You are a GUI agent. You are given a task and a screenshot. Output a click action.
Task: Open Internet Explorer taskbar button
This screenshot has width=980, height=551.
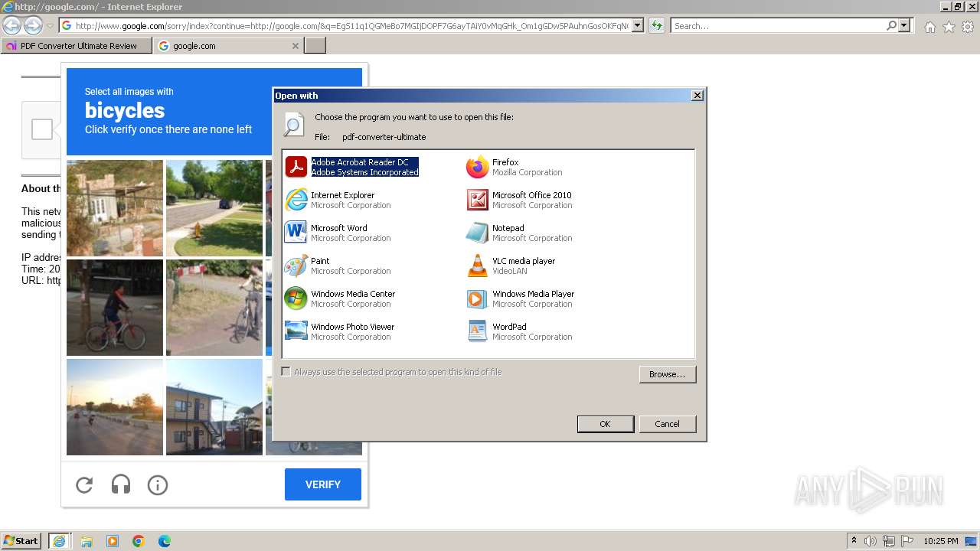[59, 541]
